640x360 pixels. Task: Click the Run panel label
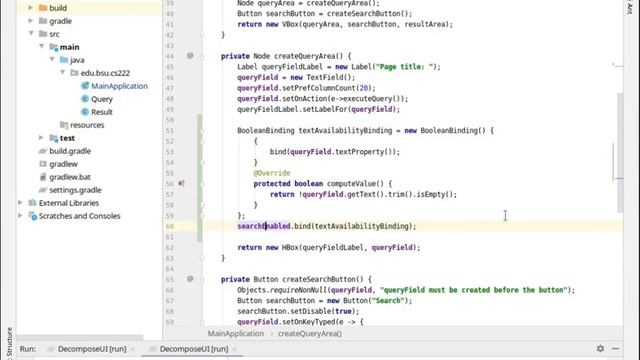(x=28, y=349)
